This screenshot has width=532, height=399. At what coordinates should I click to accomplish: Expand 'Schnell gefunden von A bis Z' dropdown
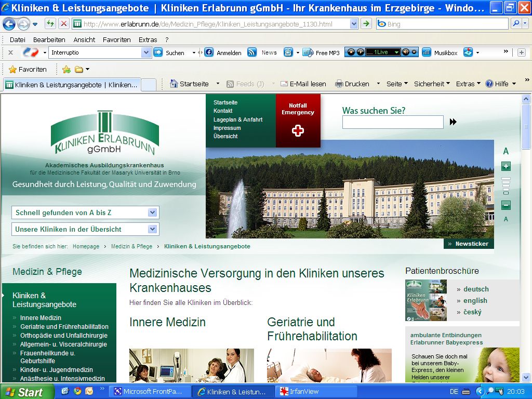click(152, 212)
